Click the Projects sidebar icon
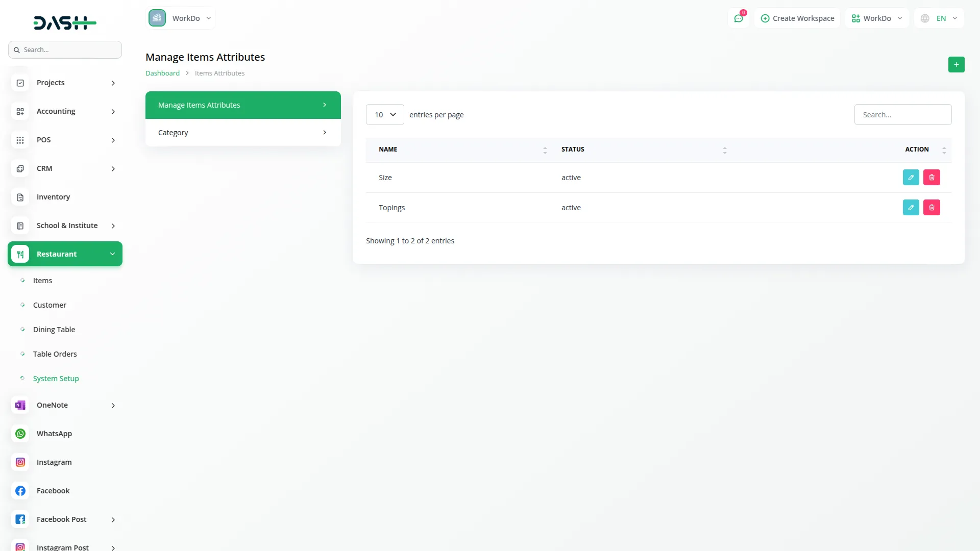The width and height of the screenshot is (980, 551). coord(20,83)
